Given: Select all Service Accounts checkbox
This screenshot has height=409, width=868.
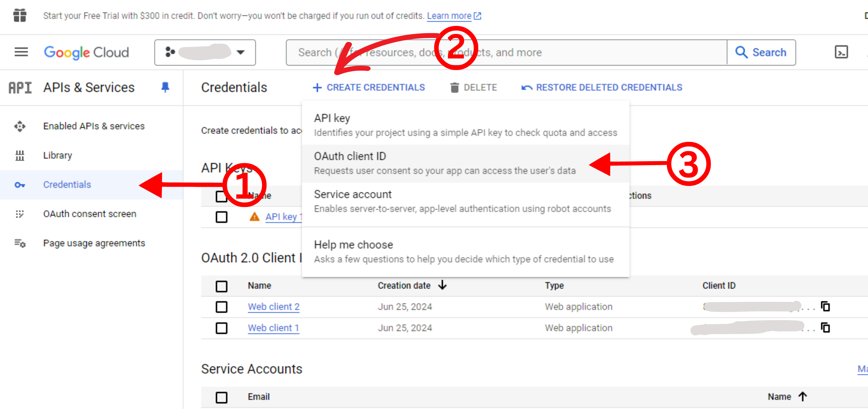Looking at the screenshot, I should click(221, 397).
